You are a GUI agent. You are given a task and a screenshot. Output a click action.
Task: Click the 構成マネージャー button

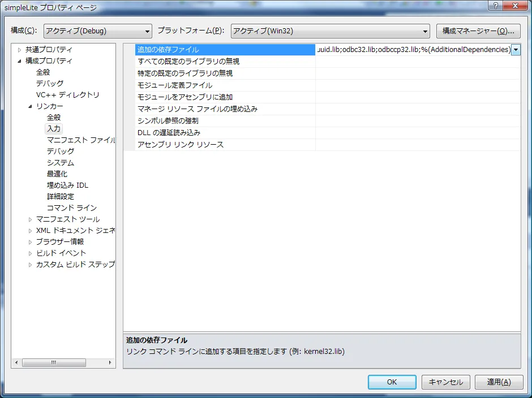click(x=478, y=31)
